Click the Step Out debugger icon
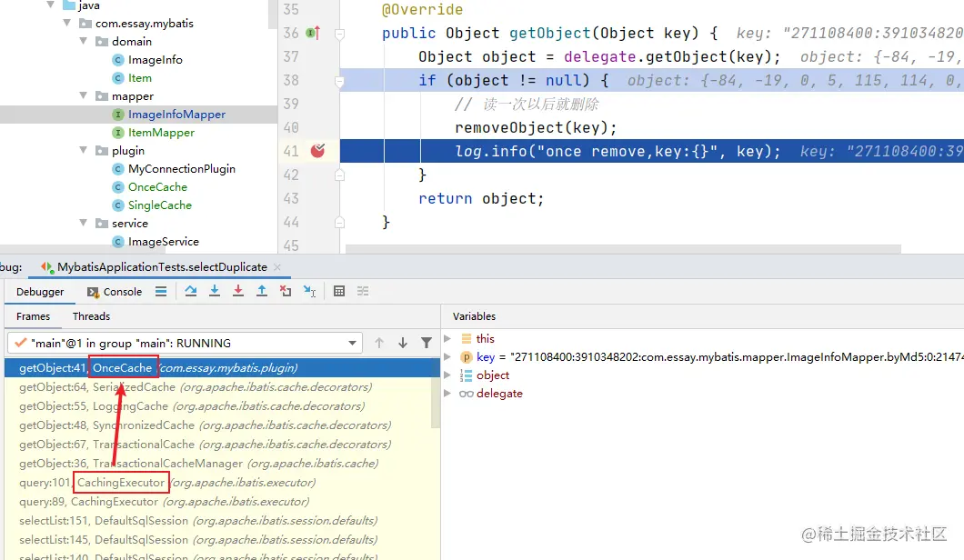This screenshot has width=964, height=560. [262, 291]
